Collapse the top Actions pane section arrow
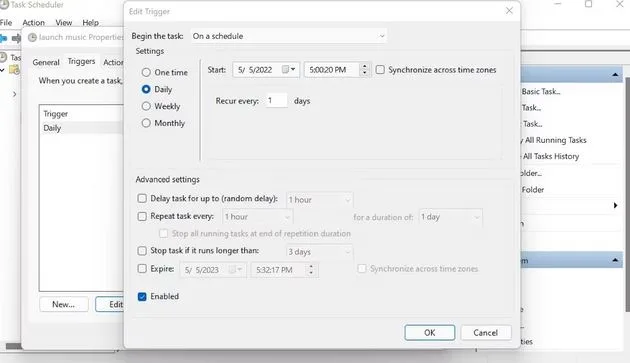The height and width of the screenshot is (363, 630). point(615,75)
